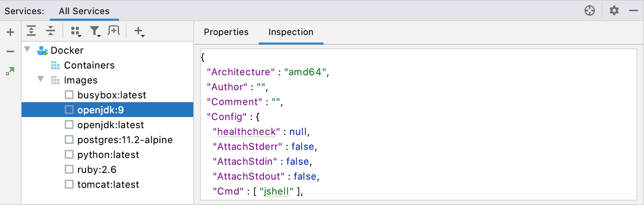Click the "healthcheck" JSON key

tap(247, 132)
